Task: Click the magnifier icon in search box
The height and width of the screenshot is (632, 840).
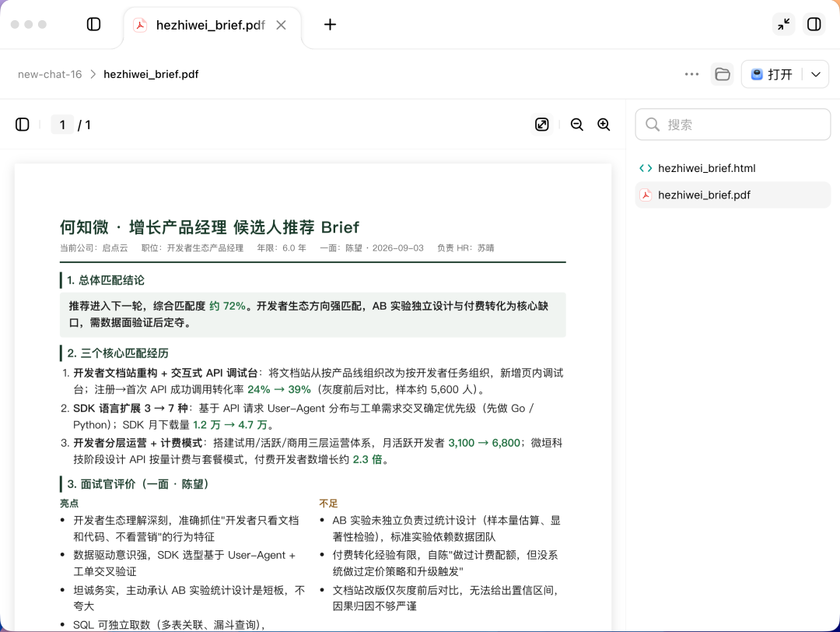Action: click(652, 125)
